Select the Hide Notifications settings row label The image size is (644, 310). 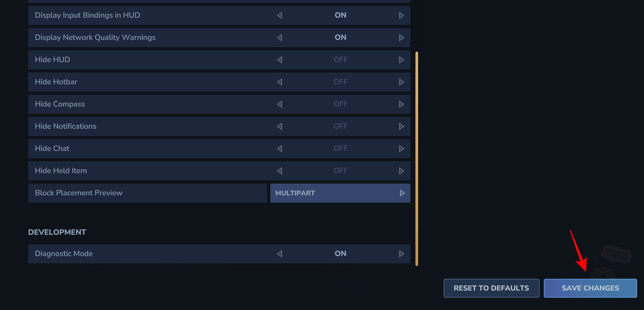66,126
